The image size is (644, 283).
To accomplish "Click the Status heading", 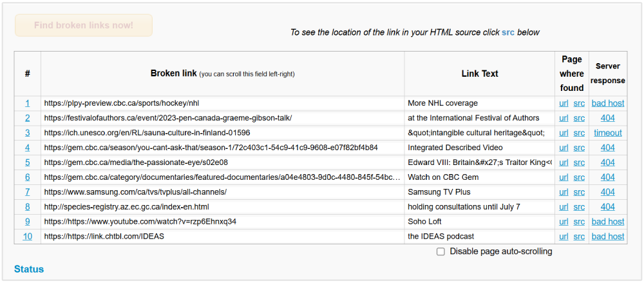I will click(x=29, y=269).
